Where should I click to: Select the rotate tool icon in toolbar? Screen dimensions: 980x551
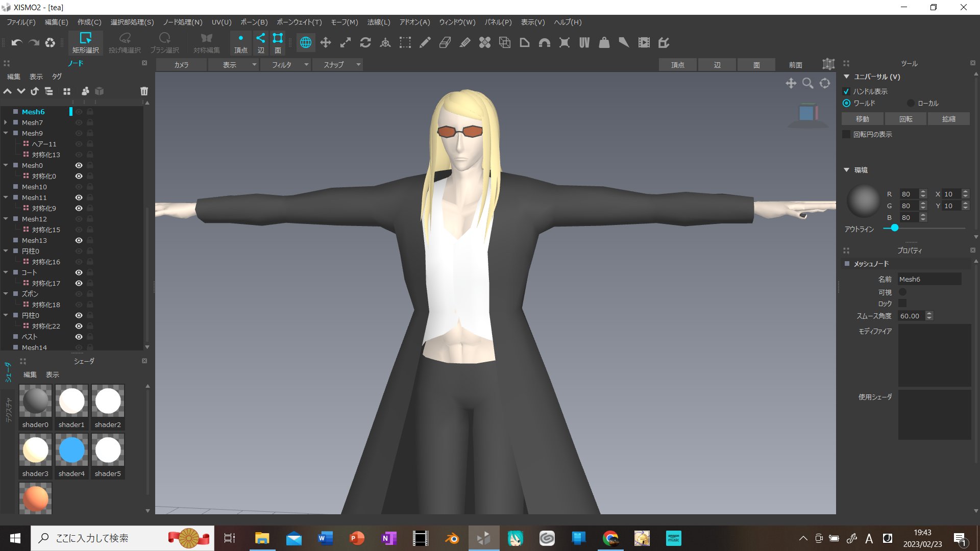(x=365, y=43)
